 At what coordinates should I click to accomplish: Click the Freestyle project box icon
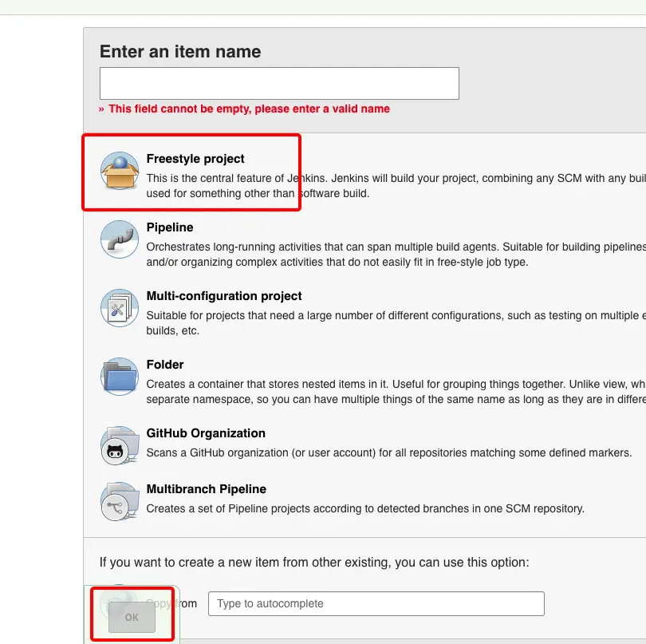tap(120, 171)
